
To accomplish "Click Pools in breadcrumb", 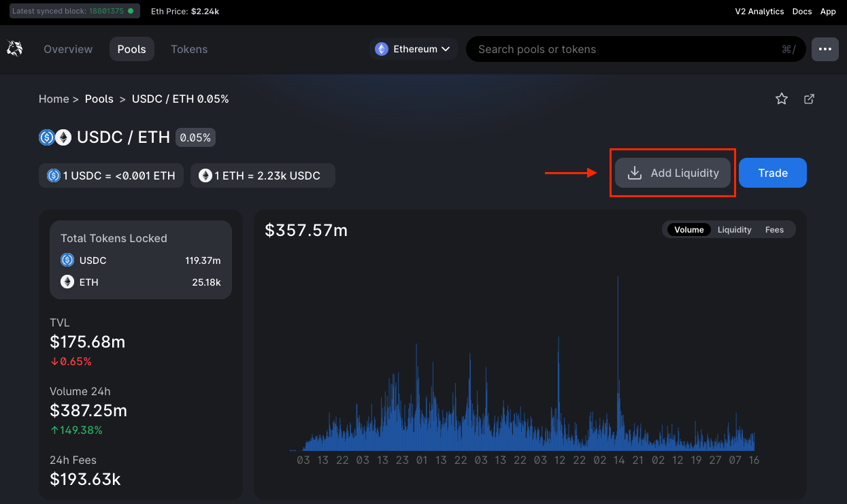I will coord(99,99).
